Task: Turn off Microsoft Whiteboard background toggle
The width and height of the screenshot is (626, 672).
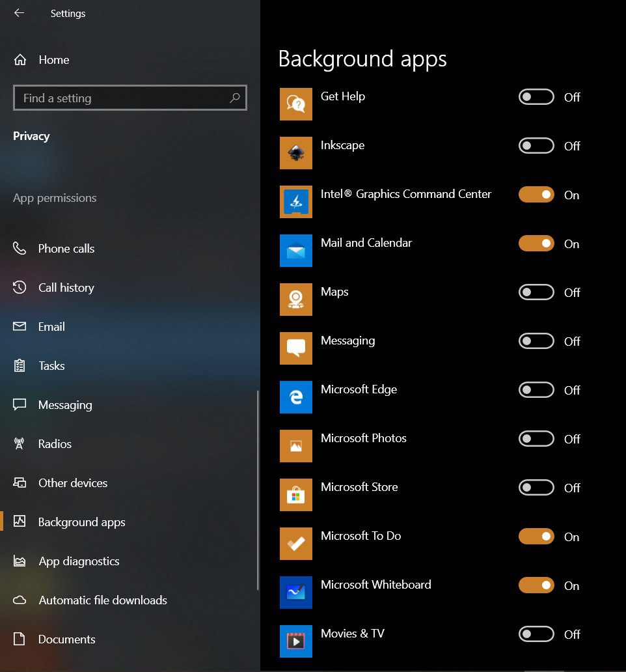Action: (x=536, y=585)
